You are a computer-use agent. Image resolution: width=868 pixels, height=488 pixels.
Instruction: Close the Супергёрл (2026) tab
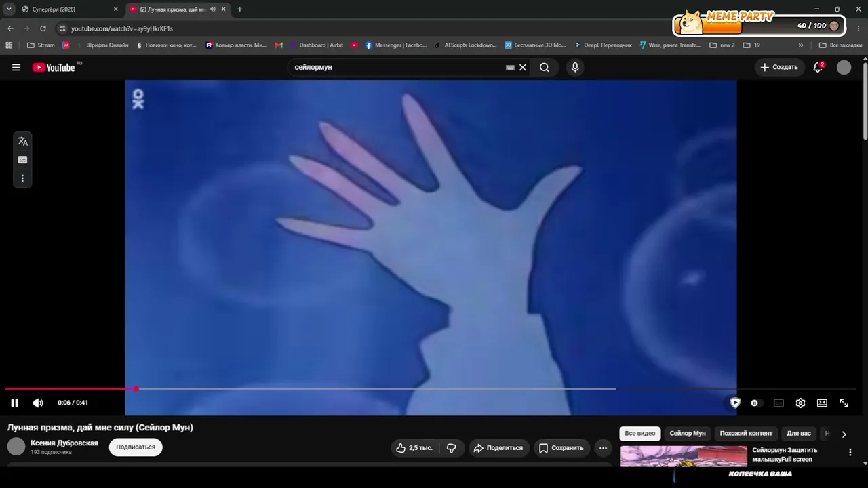(115, 9)
